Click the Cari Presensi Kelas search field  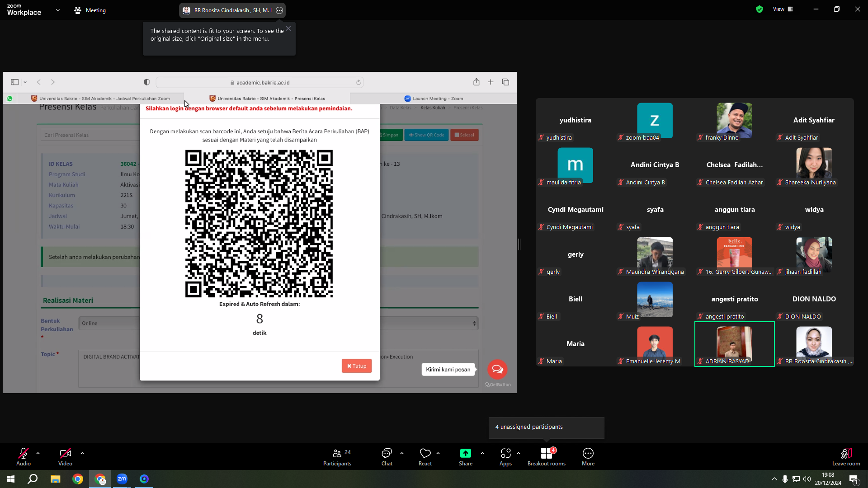pos(90,135)
